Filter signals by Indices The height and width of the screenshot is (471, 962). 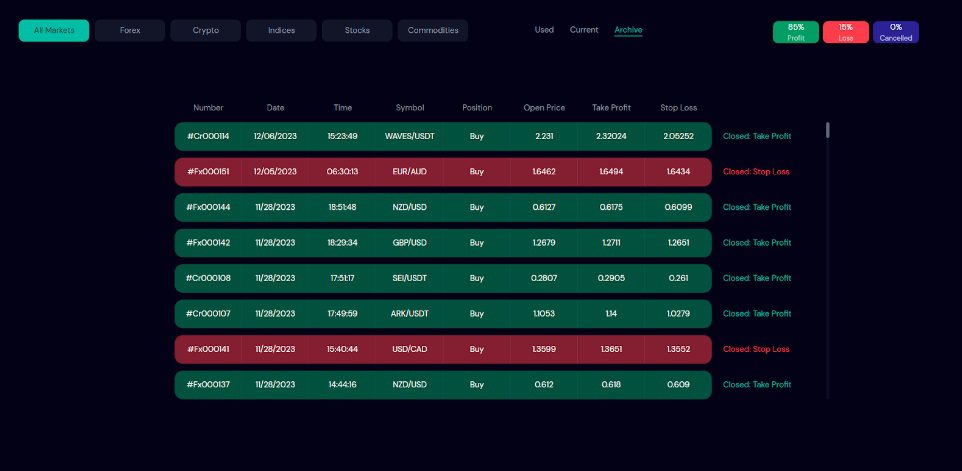[281, 31]
